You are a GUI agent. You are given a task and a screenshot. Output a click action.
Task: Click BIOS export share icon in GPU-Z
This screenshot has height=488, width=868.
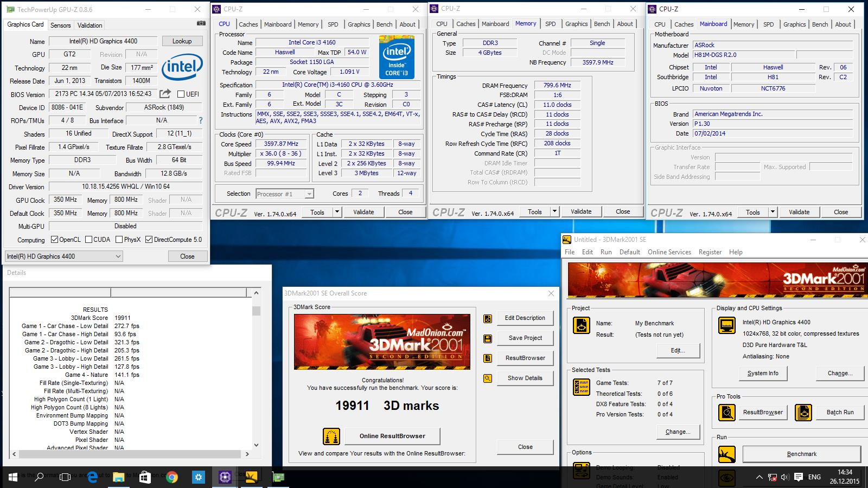165,93
